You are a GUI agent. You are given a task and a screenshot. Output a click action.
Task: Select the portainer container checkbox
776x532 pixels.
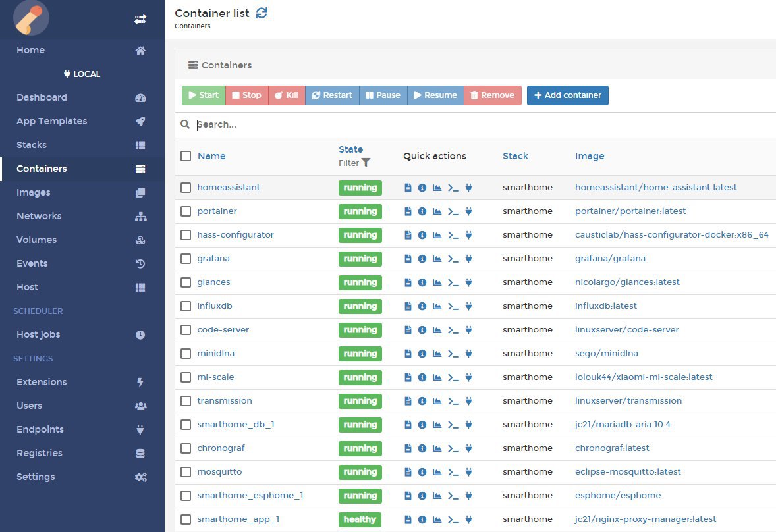click(186, 211)
